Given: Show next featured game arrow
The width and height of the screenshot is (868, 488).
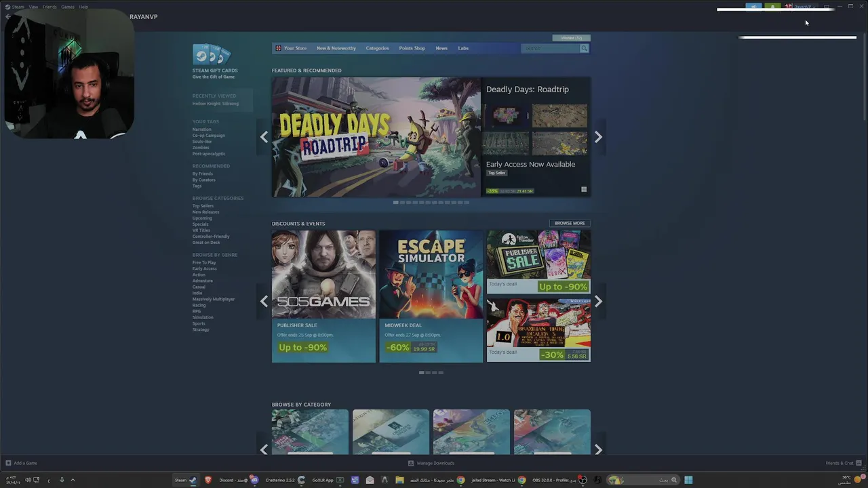Looking at the screenshot, I should pos(598,137).
